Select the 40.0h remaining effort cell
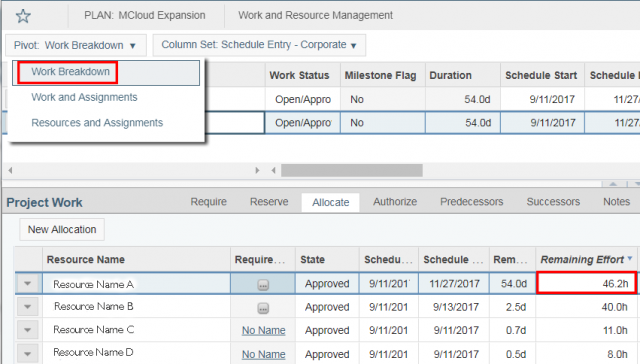Viewport: 640px width, 364px height. tap(587, 307)
